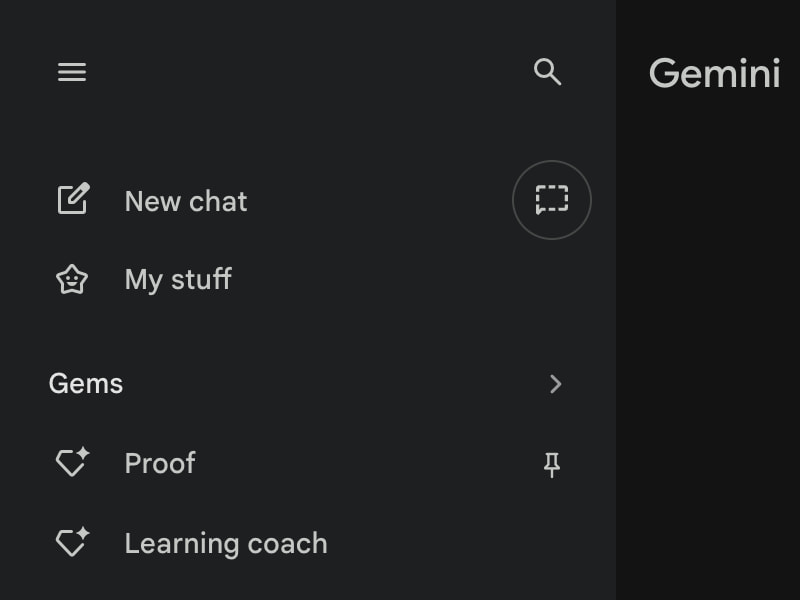
Task: Click the empty dark area below Gemini title
Action: pos(708,350)
